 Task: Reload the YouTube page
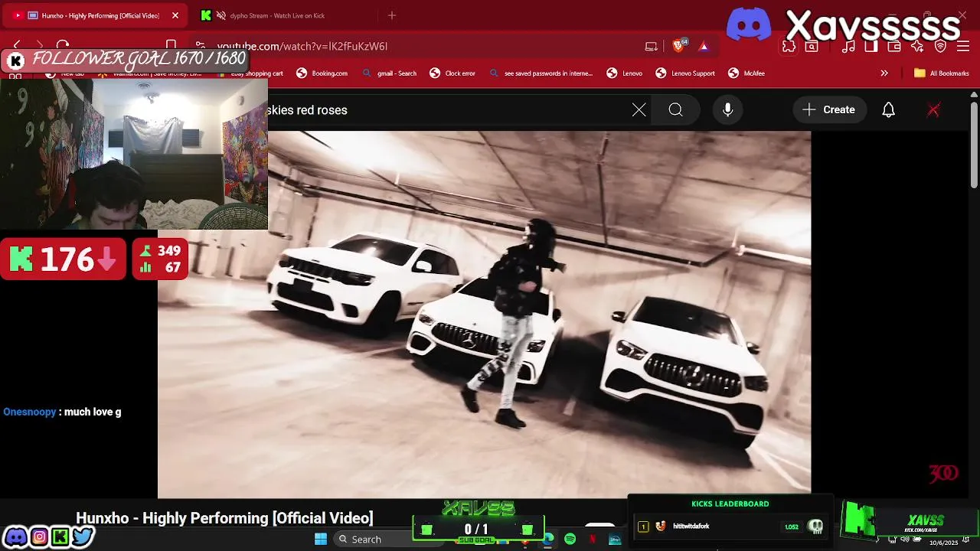(x=63, y=46)
